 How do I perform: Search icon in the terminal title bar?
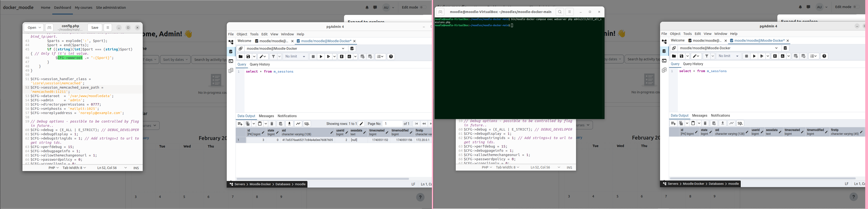[x=560, y=12]
